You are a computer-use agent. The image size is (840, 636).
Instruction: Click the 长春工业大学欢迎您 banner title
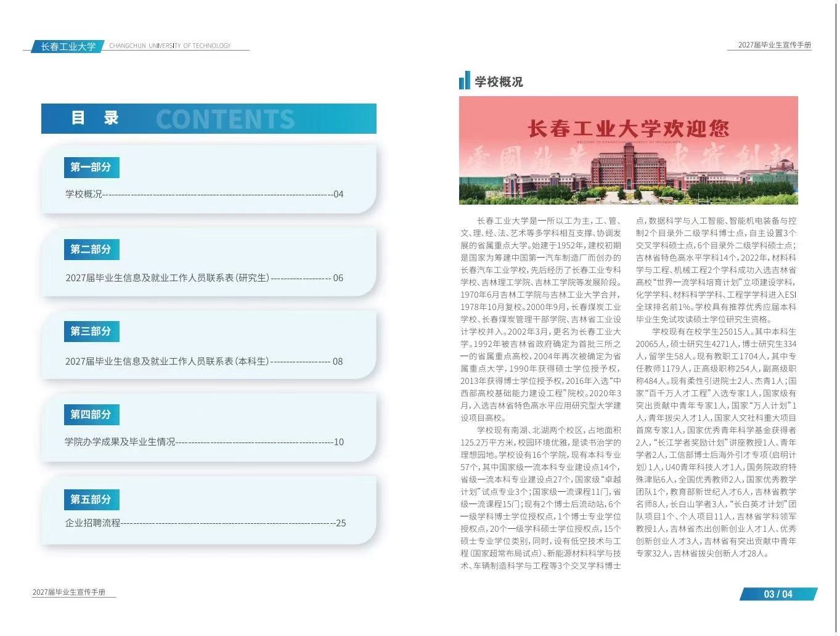628,129
